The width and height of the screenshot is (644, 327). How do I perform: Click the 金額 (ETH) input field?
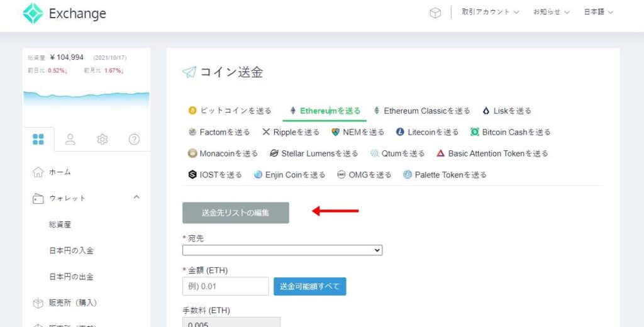(x=226, y=286)
